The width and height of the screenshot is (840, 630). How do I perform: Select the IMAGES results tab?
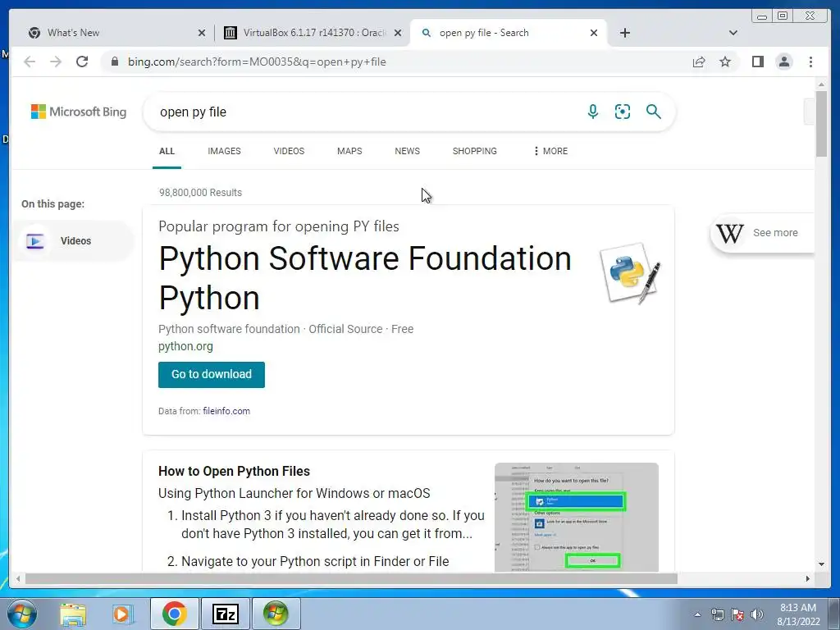[224, 151]
